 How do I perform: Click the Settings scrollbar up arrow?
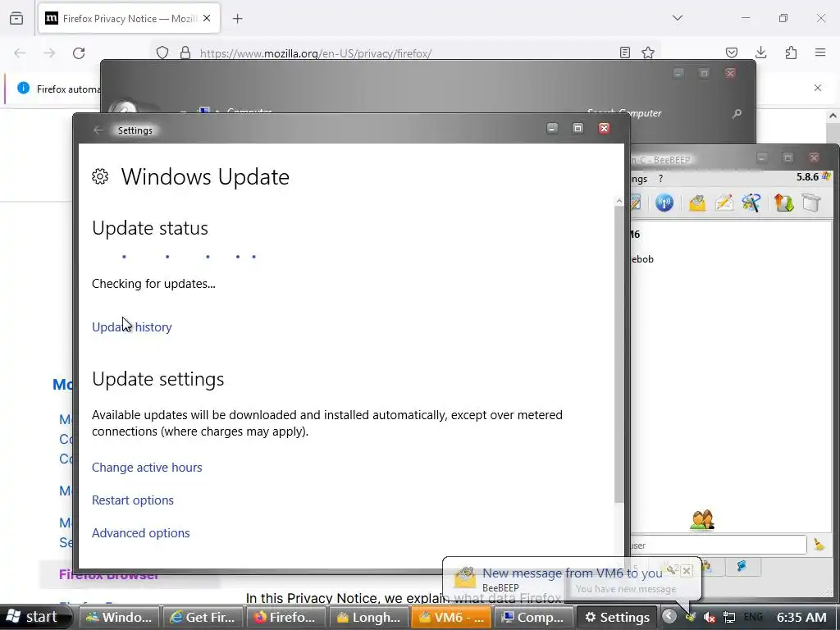click(619, 201)
